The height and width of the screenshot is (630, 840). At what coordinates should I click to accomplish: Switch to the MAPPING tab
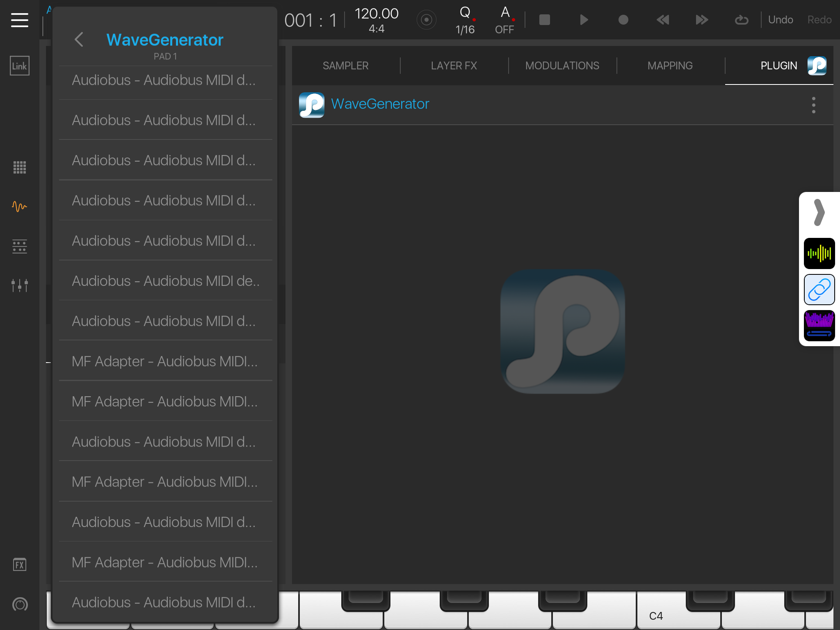coord(670,66)
